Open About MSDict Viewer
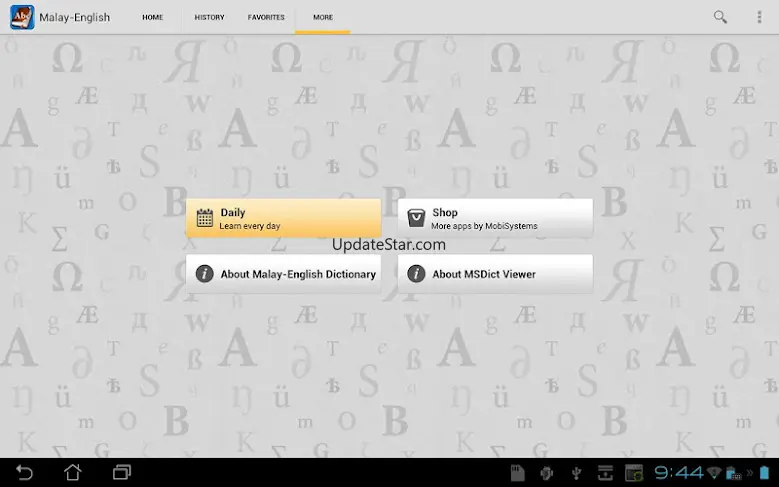This screenshot has height=487, width=779. click(x=495, y=274)
